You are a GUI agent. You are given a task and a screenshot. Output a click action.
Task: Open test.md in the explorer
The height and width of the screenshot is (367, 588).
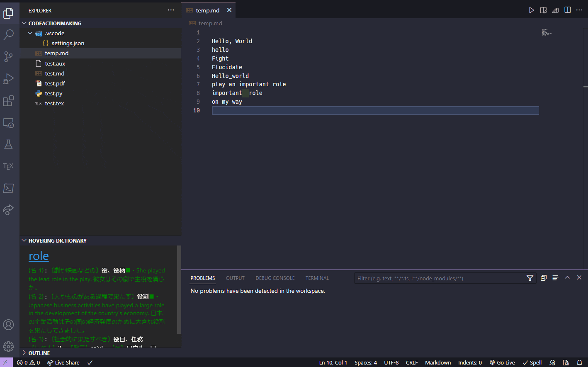[100, 73]
